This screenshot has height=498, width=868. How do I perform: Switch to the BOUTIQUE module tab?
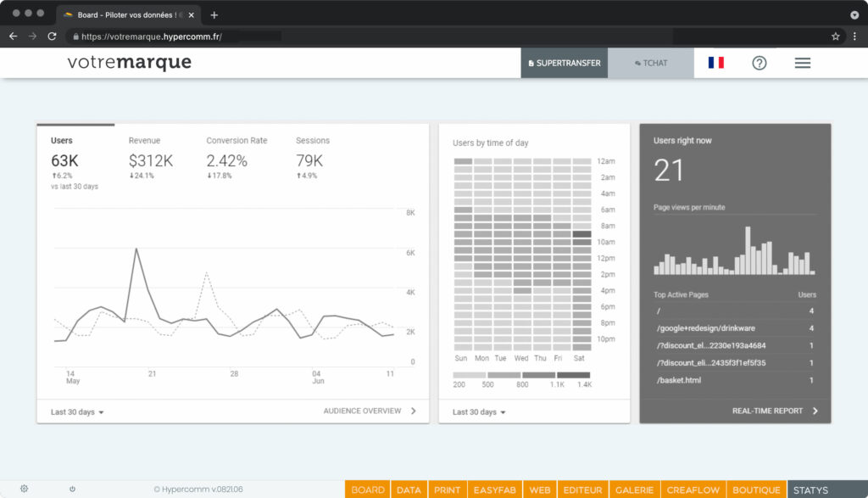click(x=756, y=490)
